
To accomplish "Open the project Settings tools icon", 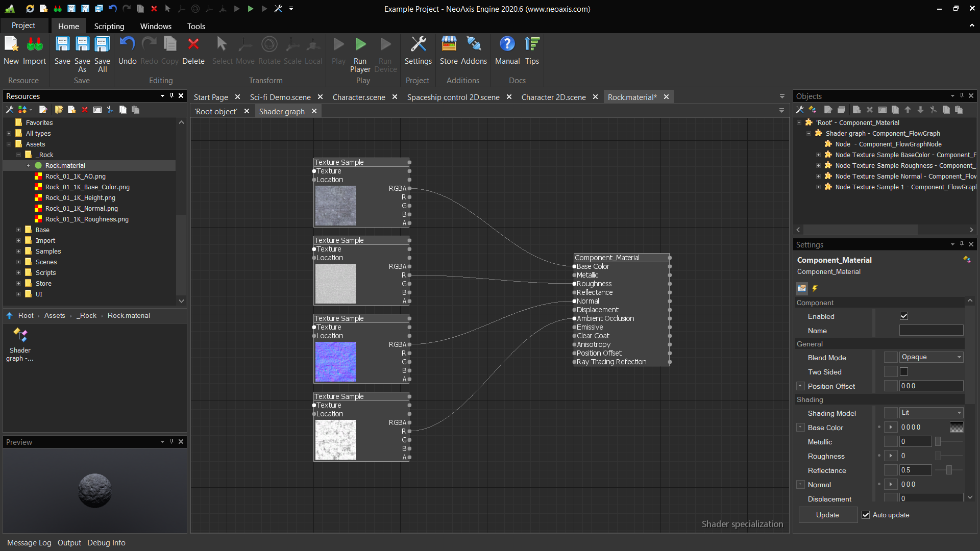I will pyautogui.click(x=418, y=44).
